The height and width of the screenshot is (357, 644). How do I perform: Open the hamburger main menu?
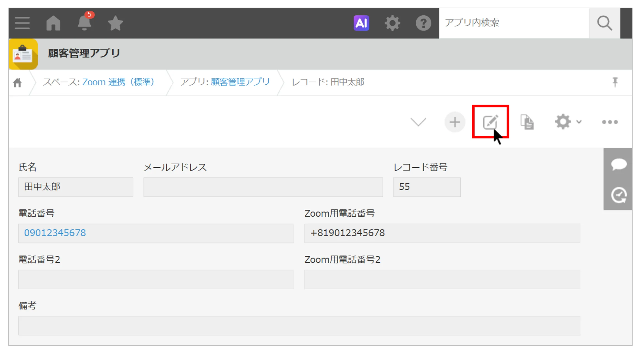coord(22,23)
